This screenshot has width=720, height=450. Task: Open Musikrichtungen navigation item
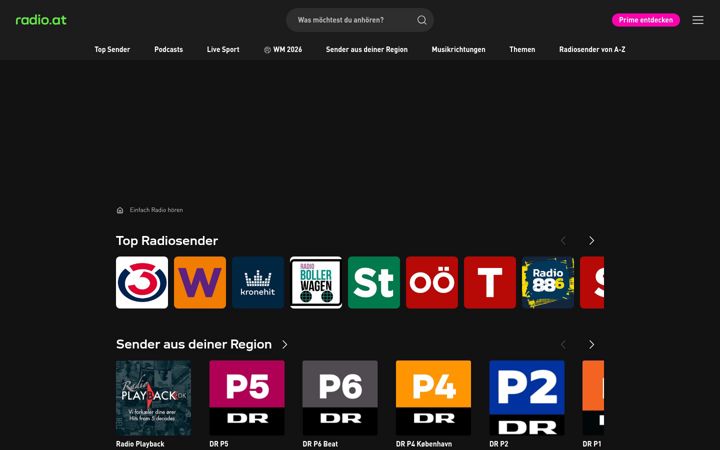coord(458,49)
